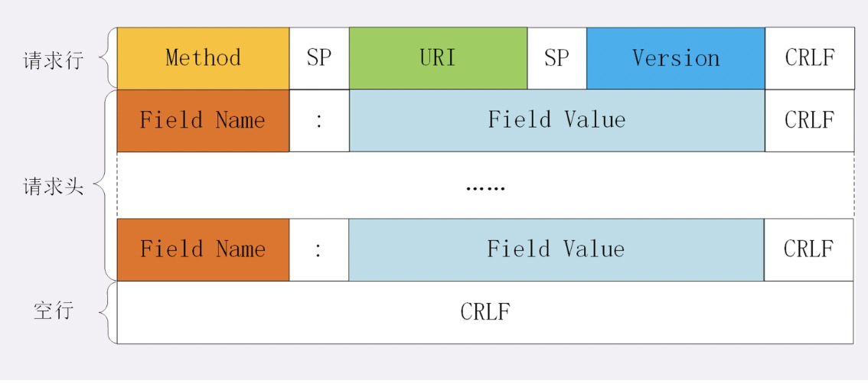Click the SP box before Version
Screen dimensions: 868x384
click(556, 58)
